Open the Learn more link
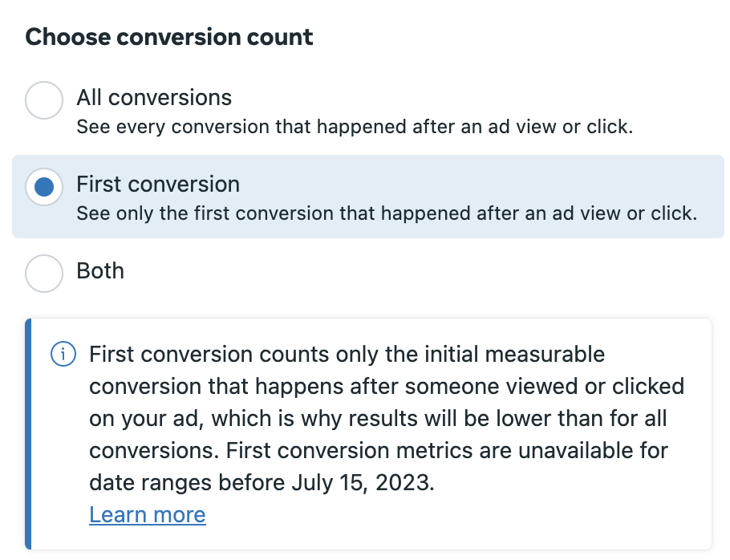The height and width of the screenshot is (560, 730). [x=147, y=515]
